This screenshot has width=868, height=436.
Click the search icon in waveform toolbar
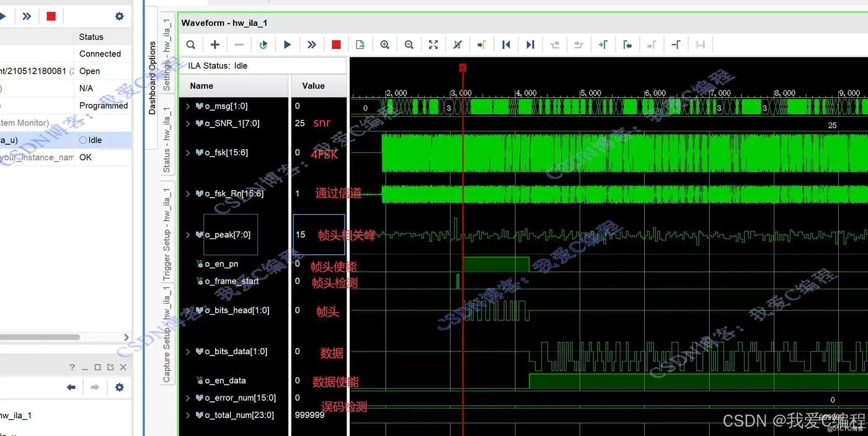[191, 45]
